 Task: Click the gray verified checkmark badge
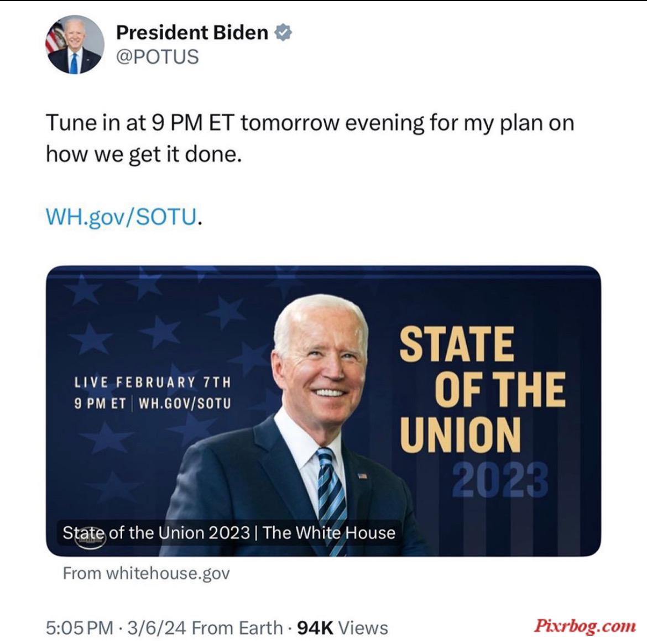click(284, 32)
